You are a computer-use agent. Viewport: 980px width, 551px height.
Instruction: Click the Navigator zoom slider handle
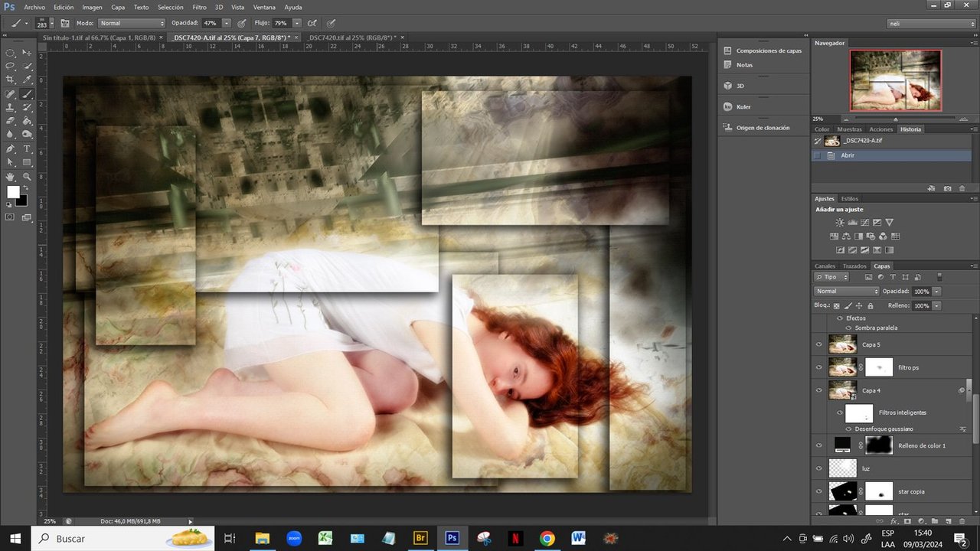point(896,119)
